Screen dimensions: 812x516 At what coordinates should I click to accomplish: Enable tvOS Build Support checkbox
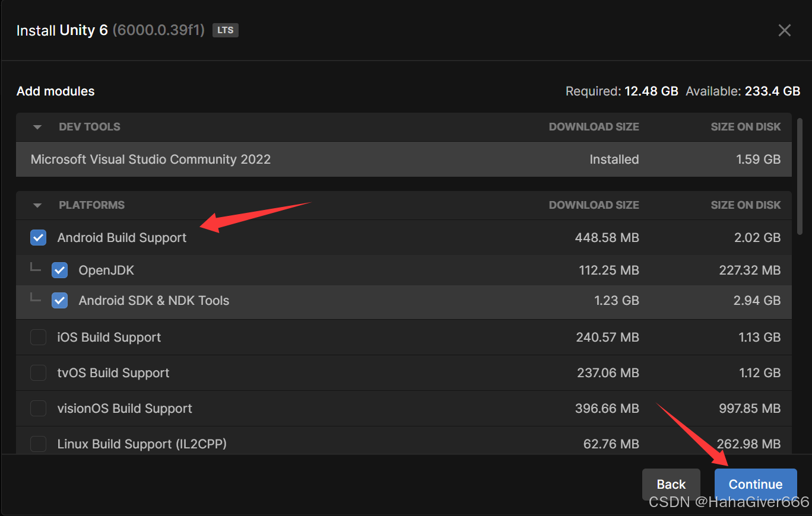(x=38, y=373)
